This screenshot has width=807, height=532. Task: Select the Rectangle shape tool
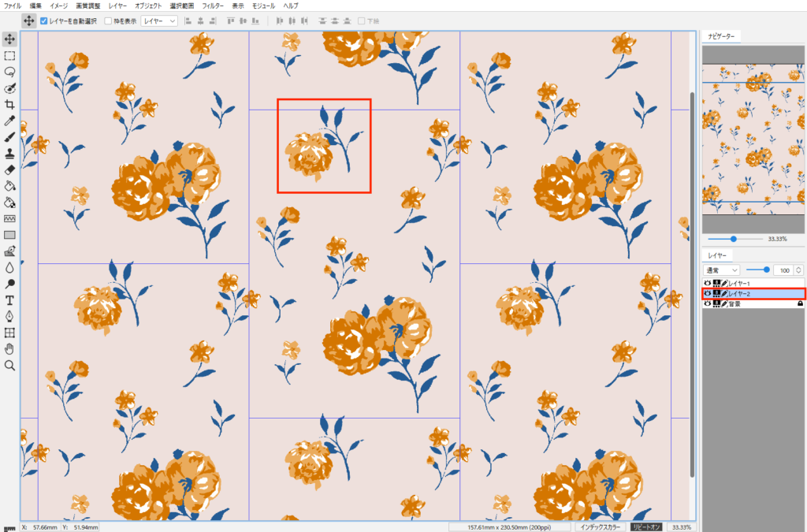pyautogui.click(x=9, y=235)
